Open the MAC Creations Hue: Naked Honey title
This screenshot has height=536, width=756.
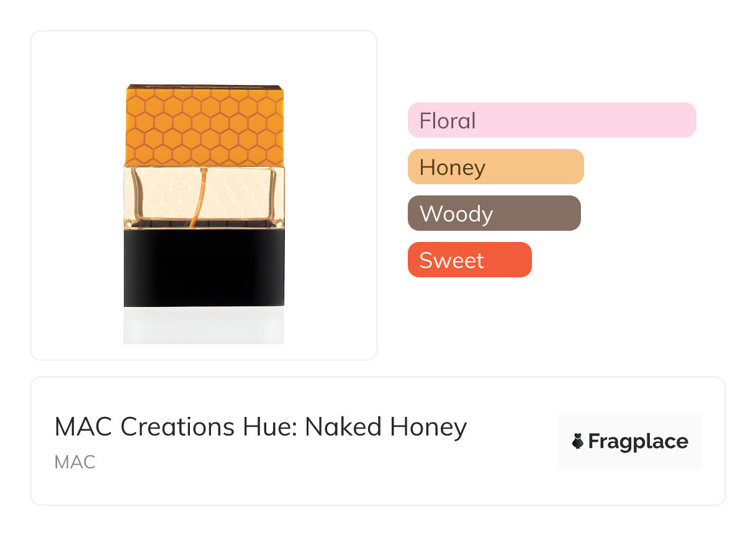click(261, 427)
